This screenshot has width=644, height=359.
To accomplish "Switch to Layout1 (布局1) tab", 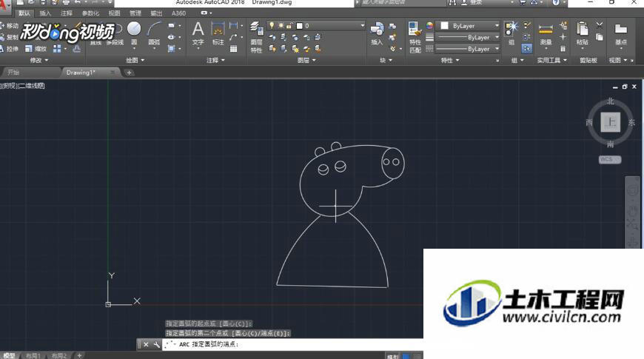I will pyautogui.click(x=33, y=356).
